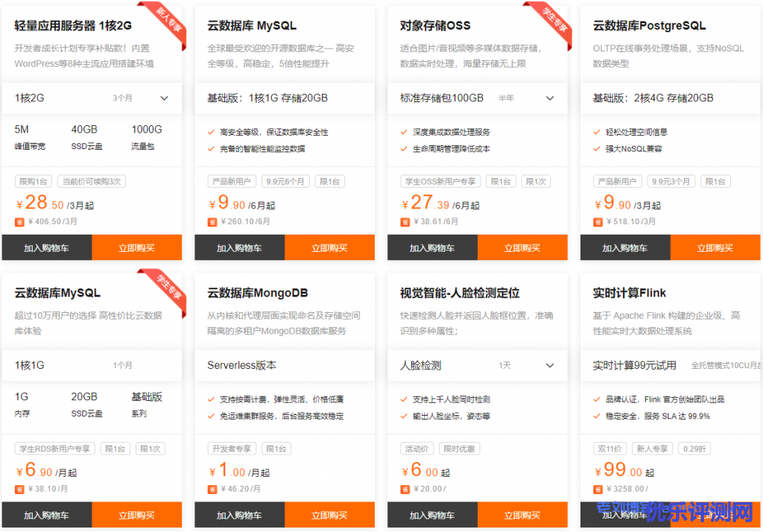Click the savings icon beside ¥46.20/月
Screen dimensions: 763x532
(x=212, y=489)
